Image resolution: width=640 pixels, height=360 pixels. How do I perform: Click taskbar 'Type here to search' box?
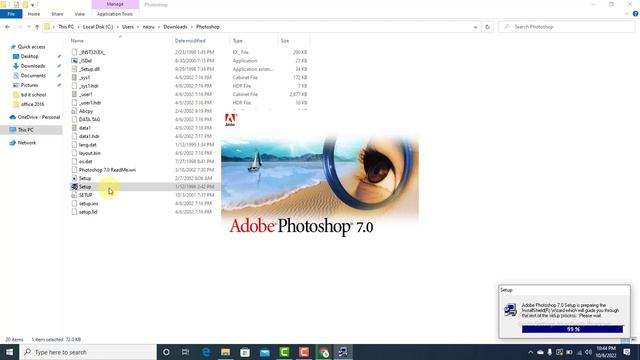point(88,352)
